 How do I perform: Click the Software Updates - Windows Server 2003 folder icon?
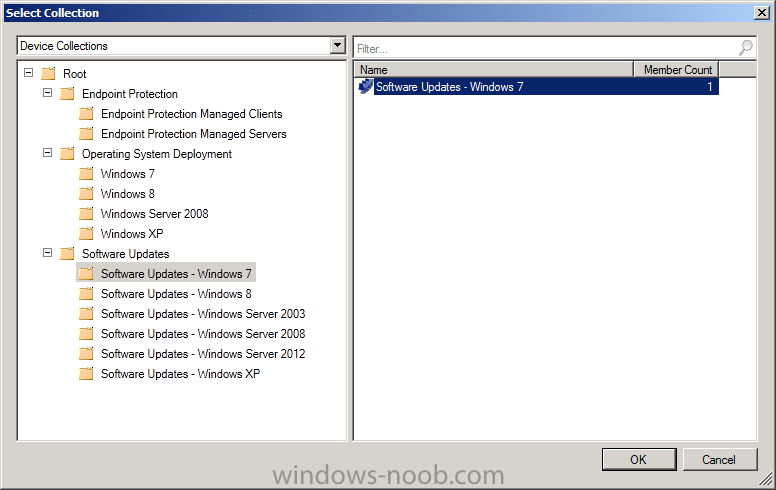(x=86, y=313)
